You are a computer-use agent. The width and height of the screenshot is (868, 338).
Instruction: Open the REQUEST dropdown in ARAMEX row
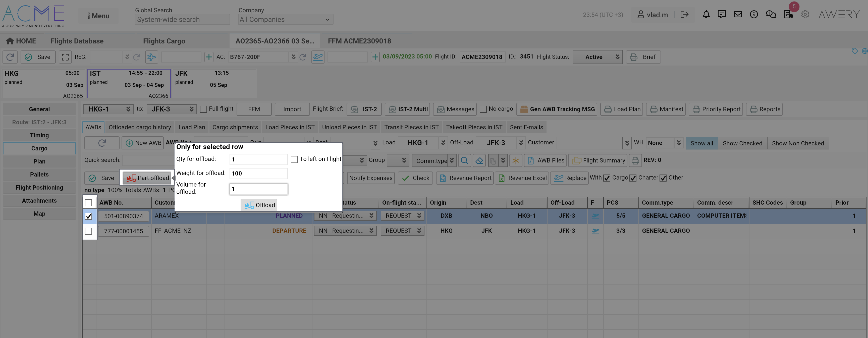click(402, 216)
